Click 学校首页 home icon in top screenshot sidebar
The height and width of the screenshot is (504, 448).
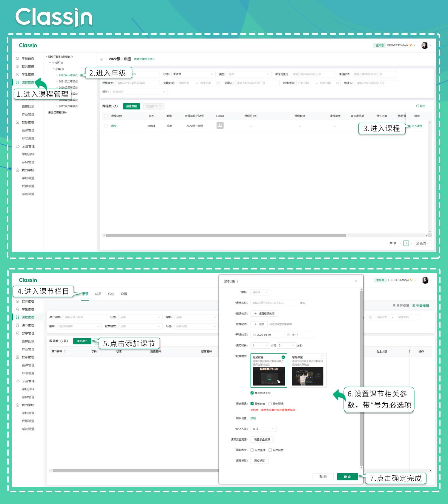(x=17, y=59)
